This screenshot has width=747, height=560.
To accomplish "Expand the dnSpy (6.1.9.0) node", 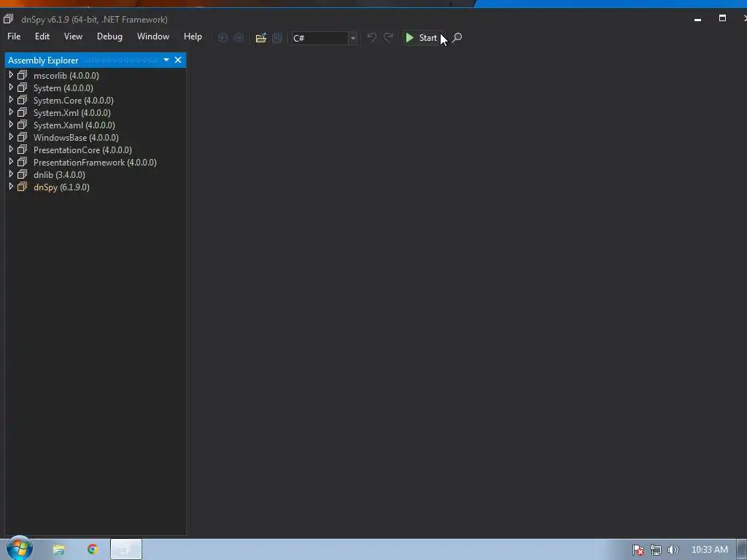I will [10, 187].
